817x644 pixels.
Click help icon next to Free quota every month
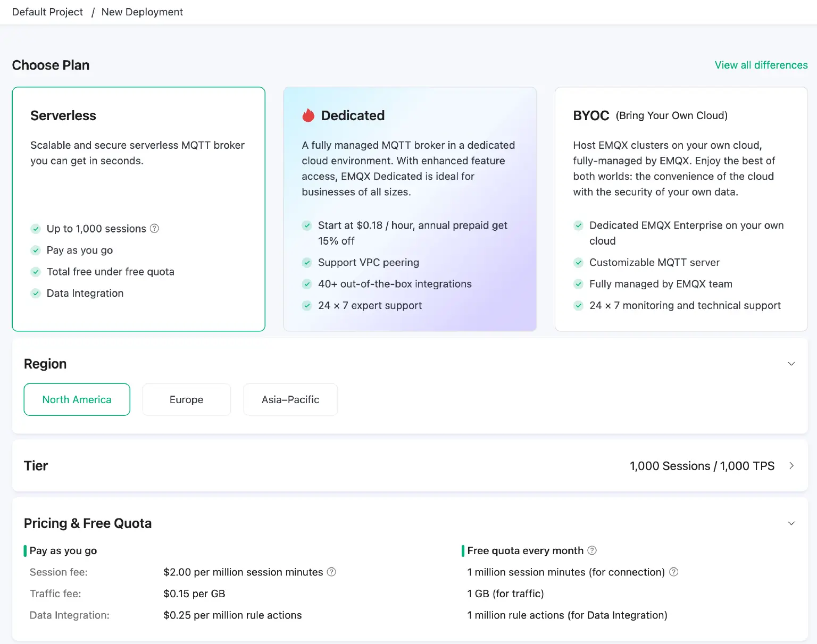tap(592, 550)
